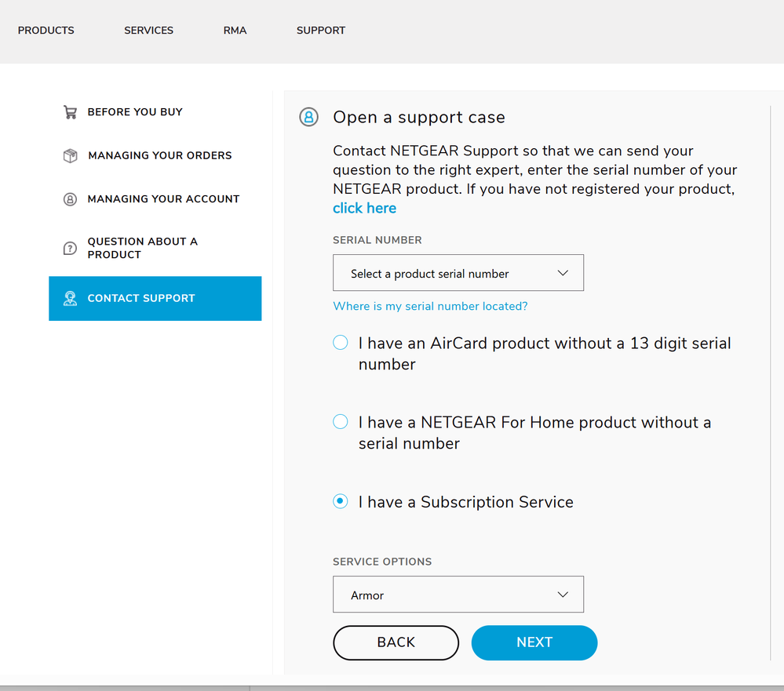
Task: Click the user icon next to Open a support case
Action: (308, 117)
